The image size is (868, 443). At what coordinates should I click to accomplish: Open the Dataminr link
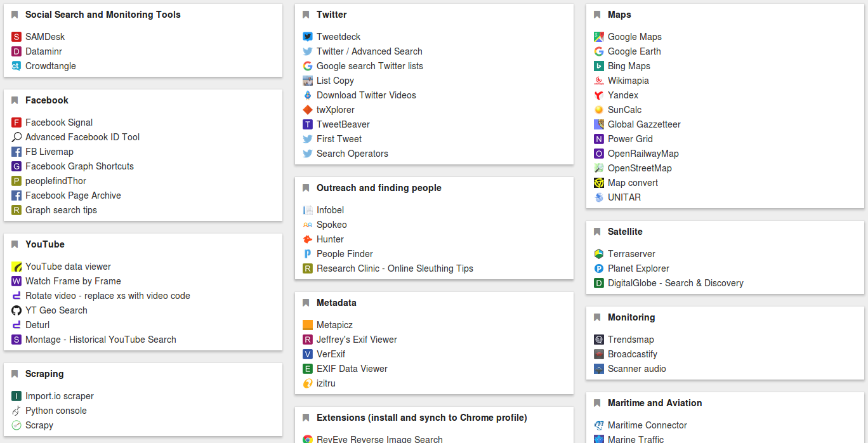tap(44, 51)
